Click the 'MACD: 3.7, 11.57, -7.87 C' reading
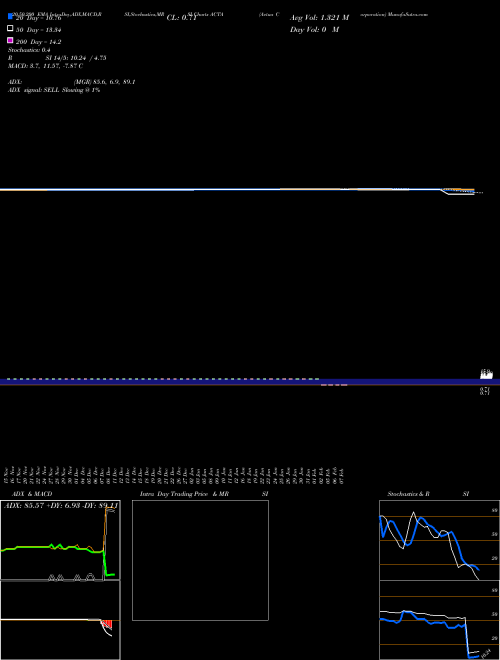 pos(45,66)
